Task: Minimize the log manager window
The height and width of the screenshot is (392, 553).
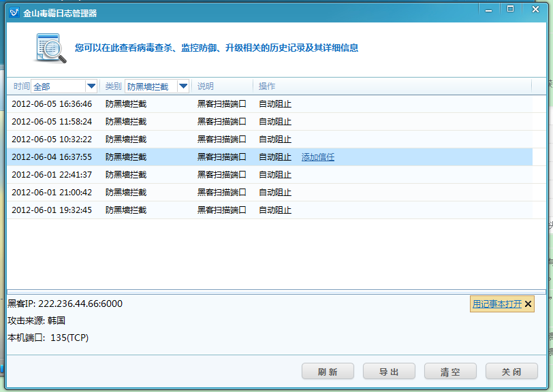Action: pyautogui.click(x=488, y=10)
